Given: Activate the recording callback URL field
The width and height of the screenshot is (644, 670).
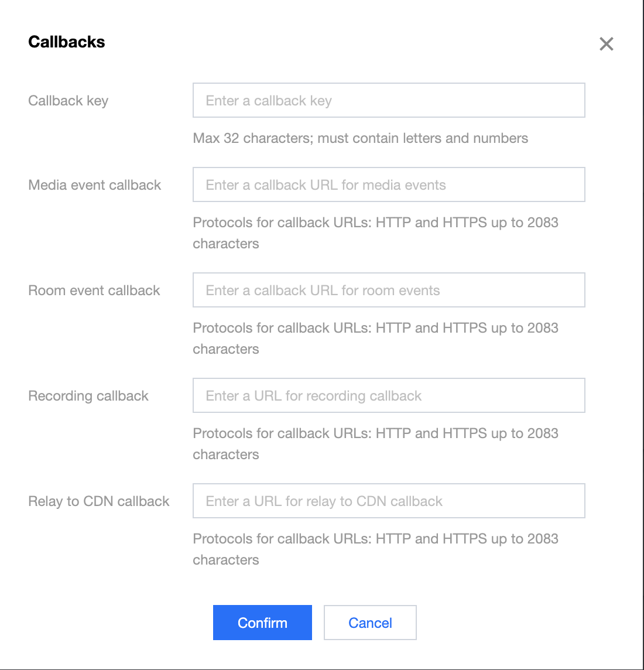Looking at the screenshot, I should pyautogui.click(x=389, y=396).
